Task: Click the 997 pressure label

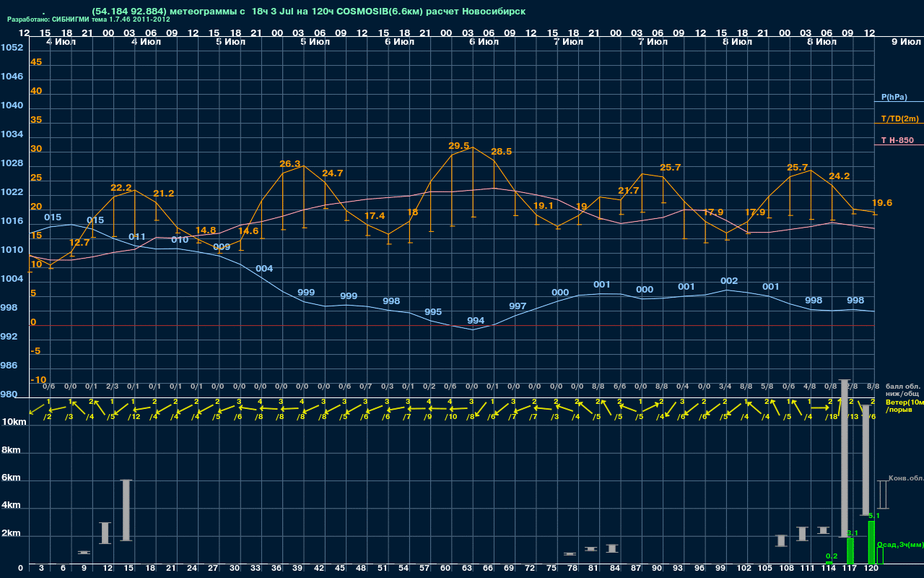Action: [x=518, y=306]
